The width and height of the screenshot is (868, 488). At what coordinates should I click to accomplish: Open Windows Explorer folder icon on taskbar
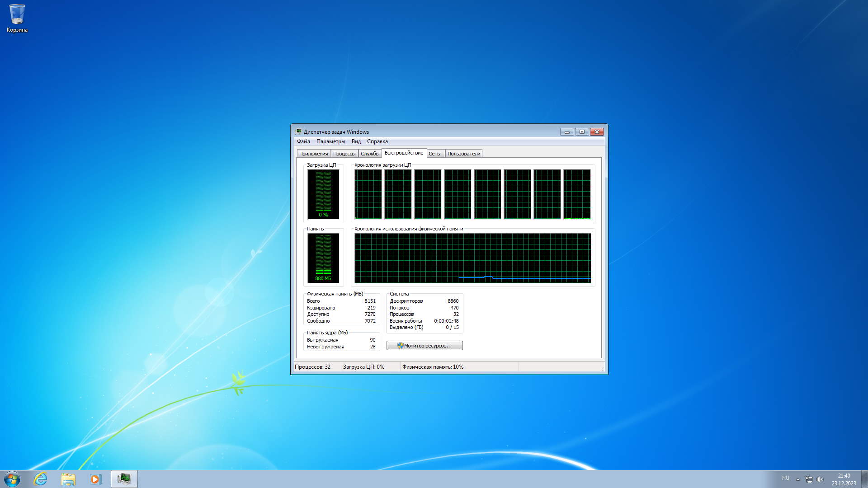(68, 479)
